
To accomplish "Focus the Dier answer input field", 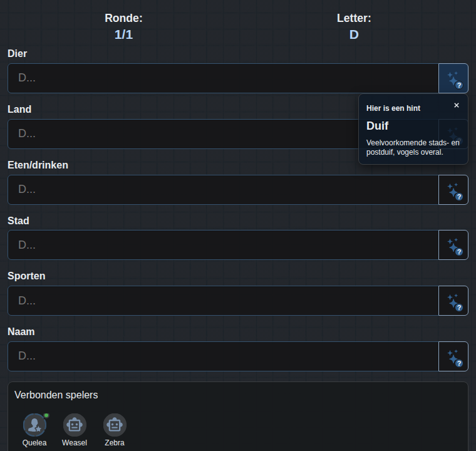I will pyautogui.click(x=223, y=78).
